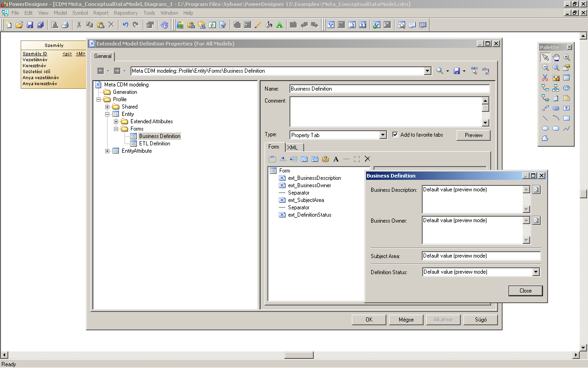This screenshot has height=368, width=588.
Task: Select the Form tab
Action: [274, 147]
